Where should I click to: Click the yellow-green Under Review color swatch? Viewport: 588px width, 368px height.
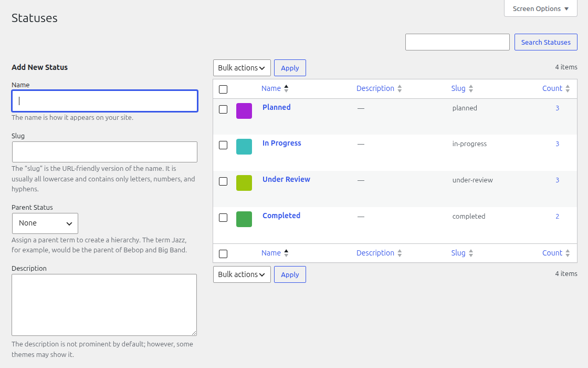[x=244, y=183]
